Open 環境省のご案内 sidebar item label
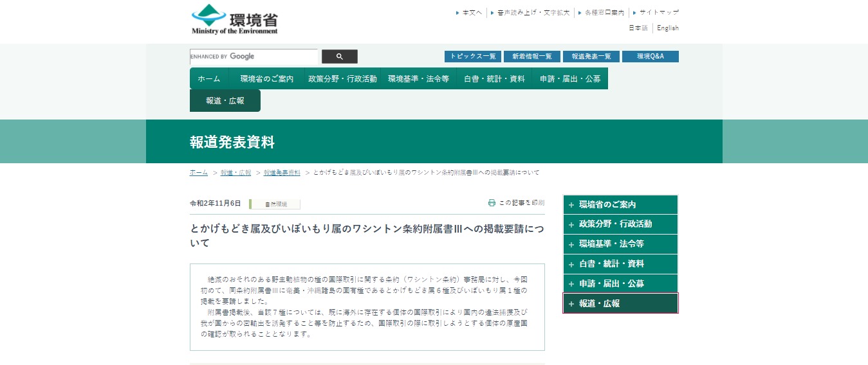868x365 pixels. (607, 205)
